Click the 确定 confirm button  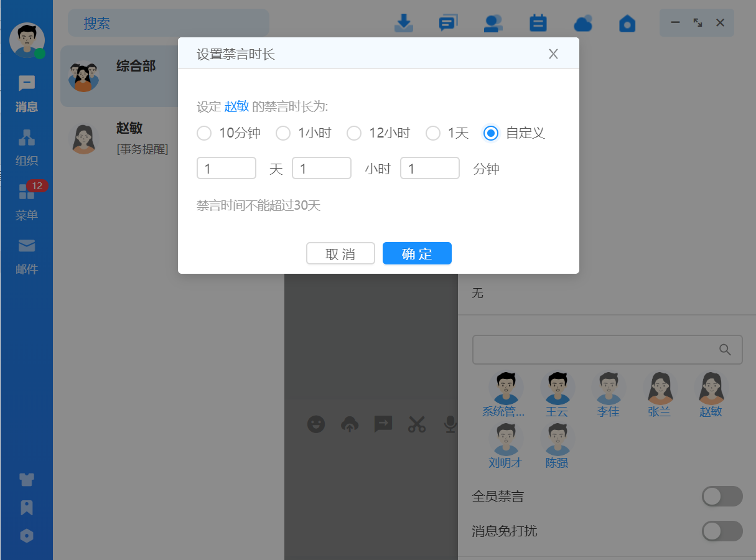pos(417,254)
